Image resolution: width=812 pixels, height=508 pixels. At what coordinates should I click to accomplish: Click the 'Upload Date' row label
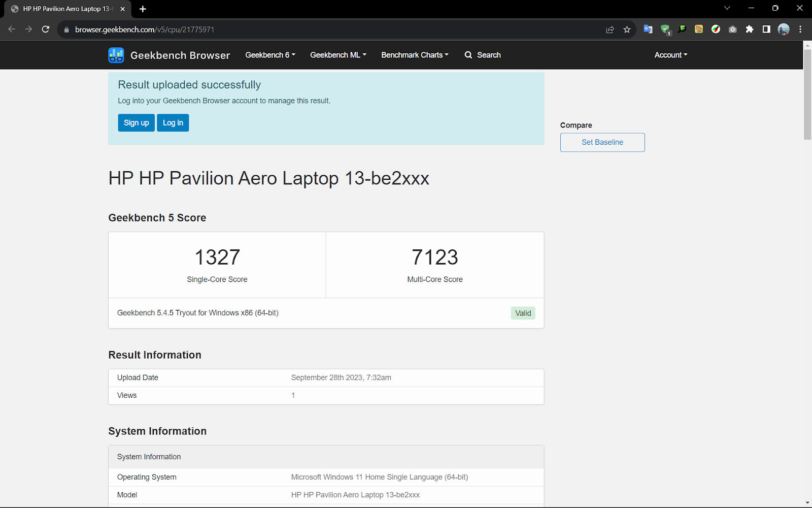pyautogui.click(x=138, y=377)
